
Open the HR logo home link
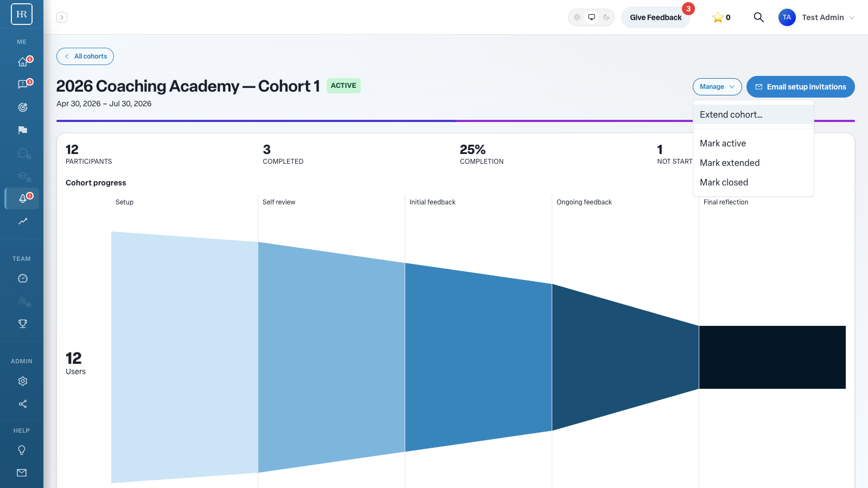pos(22,14)
